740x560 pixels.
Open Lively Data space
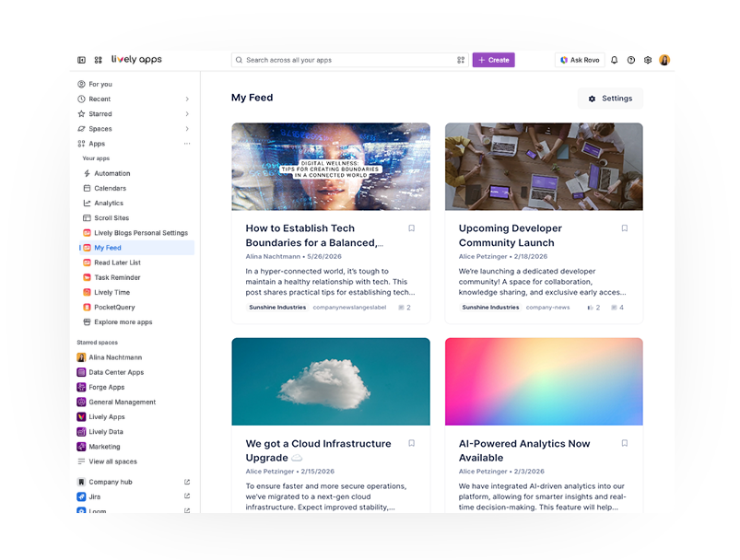135,432
